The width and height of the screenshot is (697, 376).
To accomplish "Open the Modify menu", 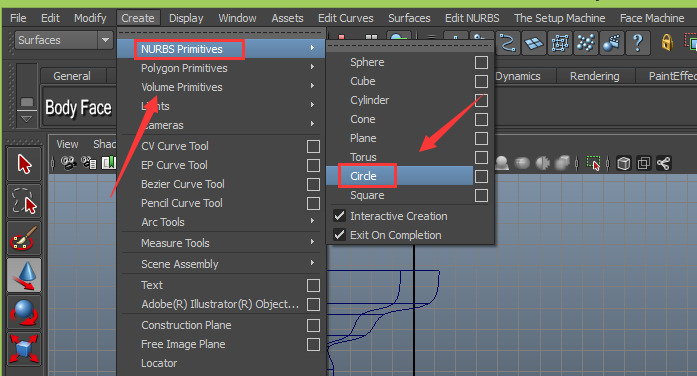I will [x=90, y=18].
